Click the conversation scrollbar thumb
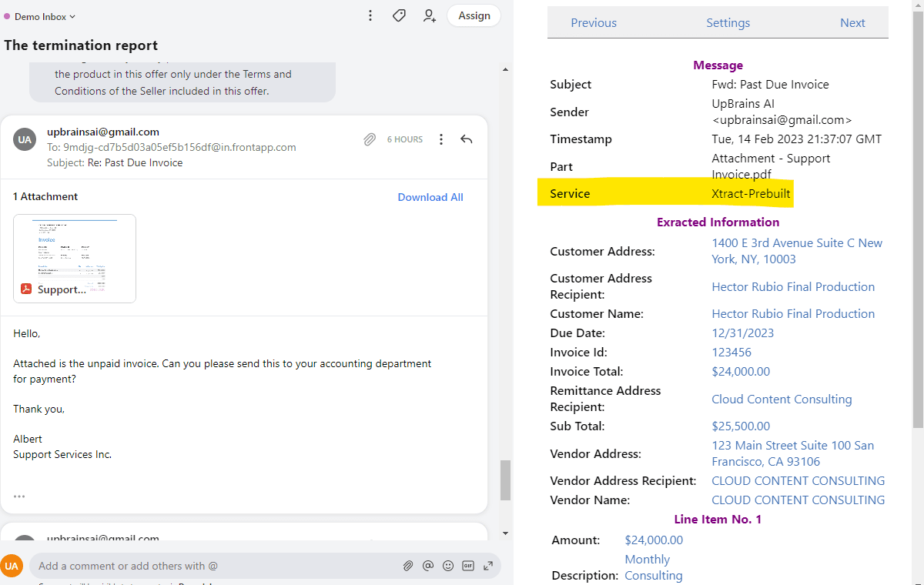This screenshot has height=585, width=924. 505,480
